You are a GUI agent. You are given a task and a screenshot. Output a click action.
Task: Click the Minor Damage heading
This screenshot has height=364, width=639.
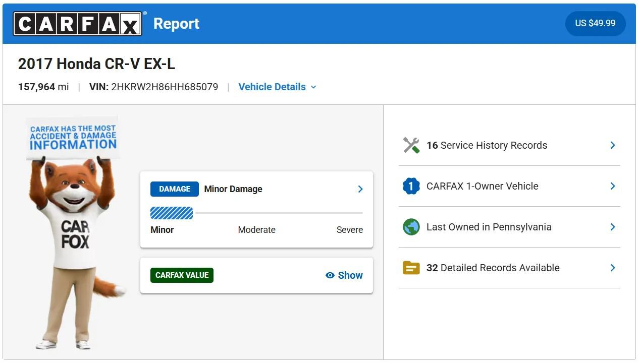[x=233, y=189]
